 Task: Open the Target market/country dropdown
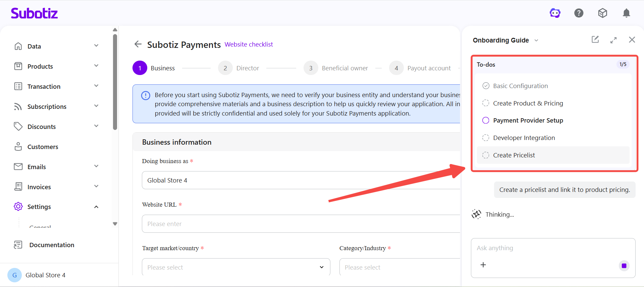click(x=236, y=267)
